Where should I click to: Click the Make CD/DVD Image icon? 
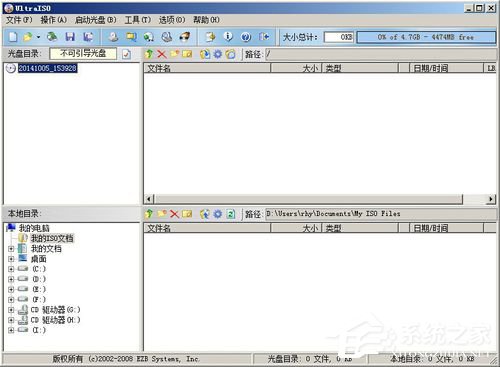[113, 37]
